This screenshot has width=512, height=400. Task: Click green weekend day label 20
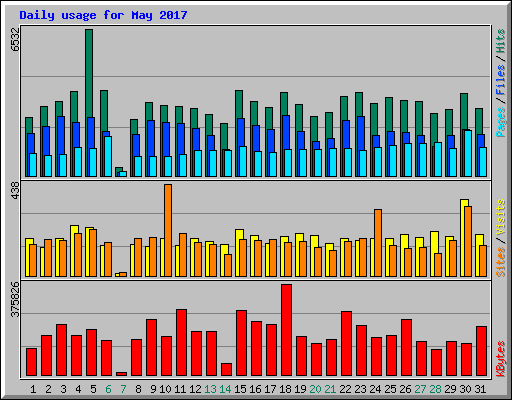coord(315,389)
